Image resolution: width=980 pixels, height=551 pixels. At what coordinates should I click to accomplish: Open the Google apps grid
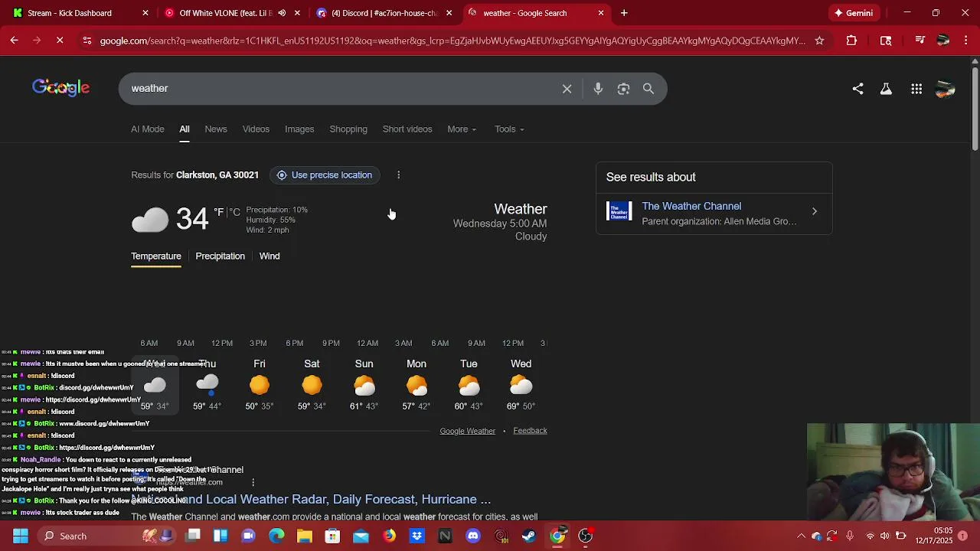click(916, 89)
